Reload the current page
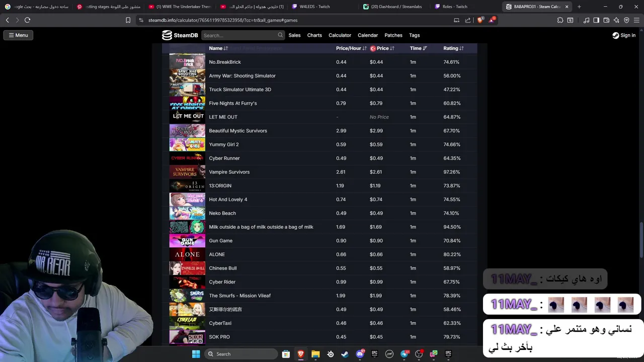Image resolution: width=644 pixels, height=362 pixels. [27, 20]
